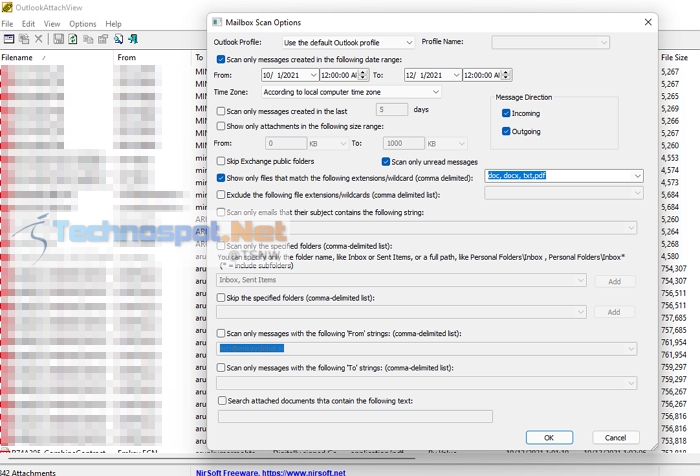Enable Exclude the following file extensions
The width and height of the screenshot is (700, 476).
(x=221, y=195)
